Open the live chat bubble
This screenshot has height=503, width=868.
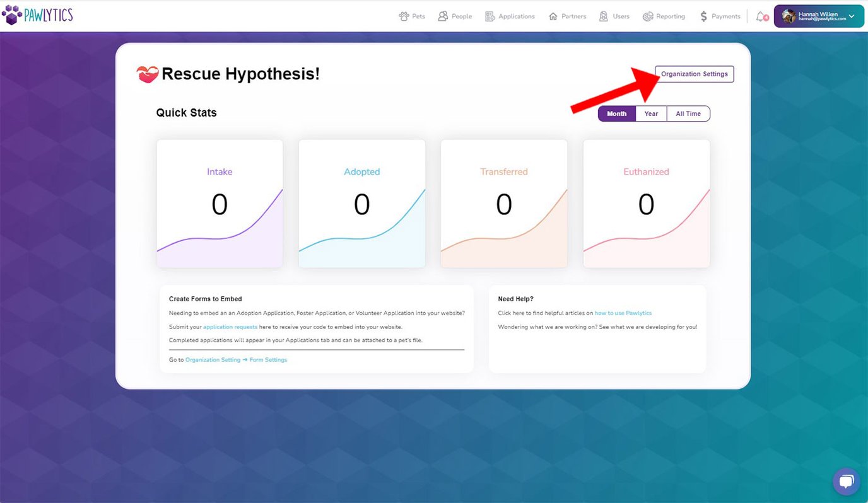[x=846, y=482]
